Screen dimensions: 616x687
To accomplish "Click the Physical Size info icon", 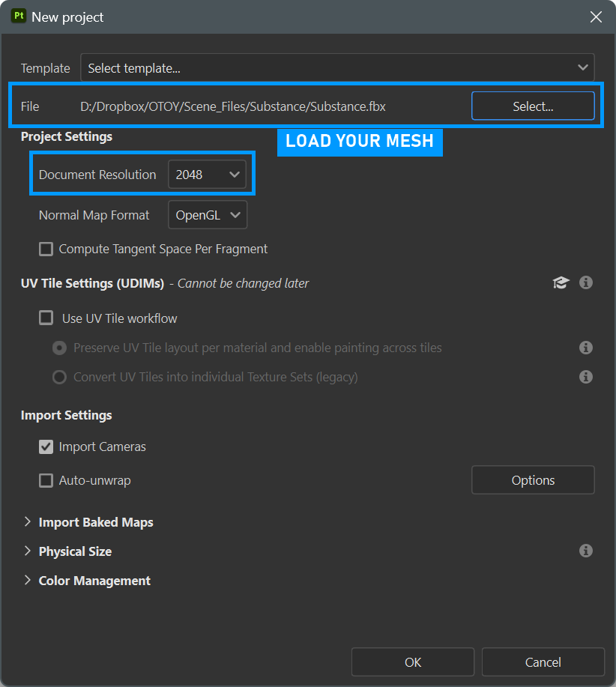I will point(586,551).
